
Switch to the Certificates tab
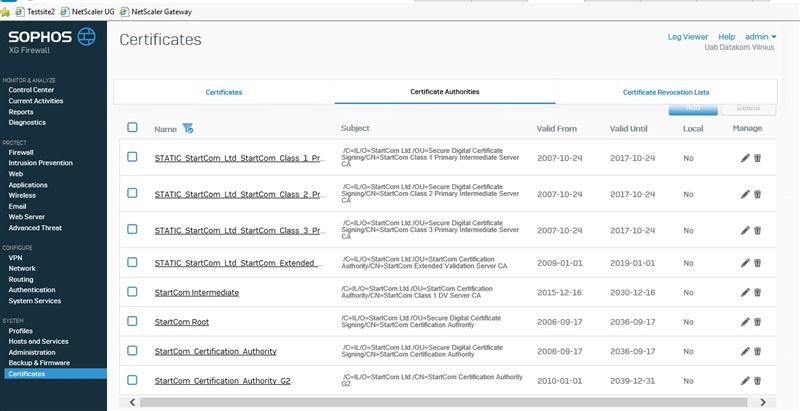click(224, 92)
